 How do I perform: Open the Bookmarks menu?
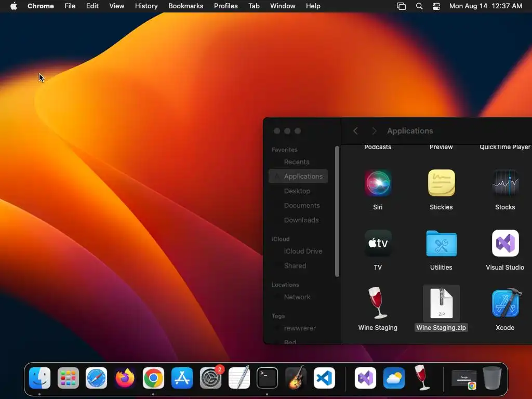click(x=185, y=6)
